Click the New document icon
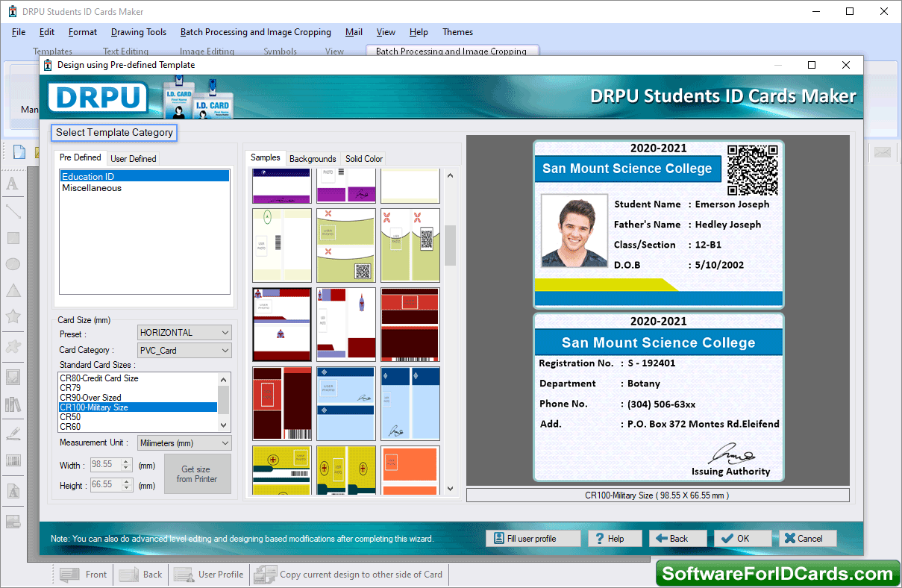 pos(19,152)
